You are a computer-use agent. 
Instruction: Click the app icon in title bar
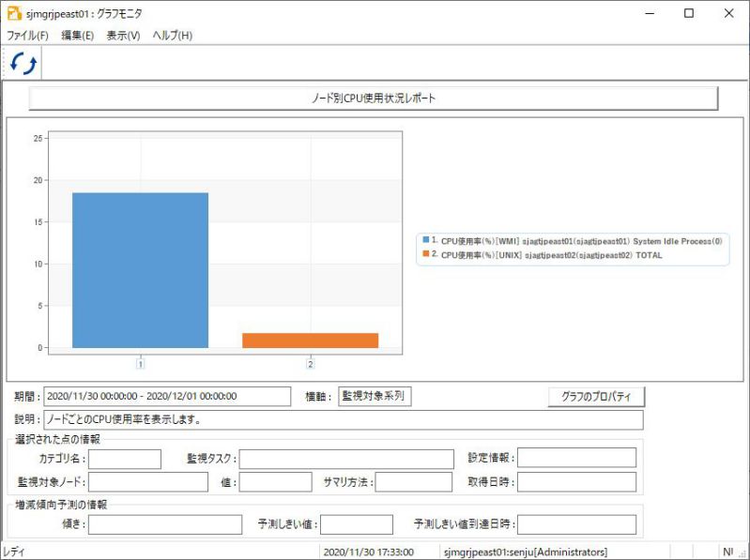click(x=14, y=13)
